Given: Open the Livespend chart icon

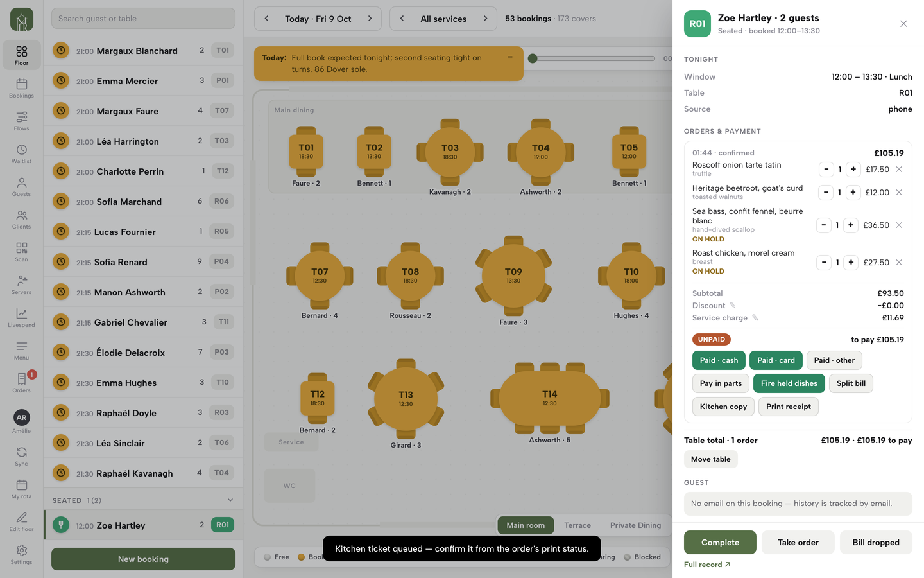Looking at the screenshot, I should 21,317.
